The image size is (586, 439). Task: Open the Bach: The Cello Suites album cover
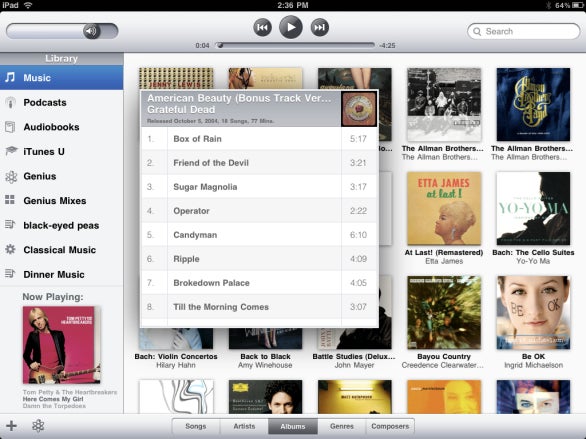click(533, 208)
